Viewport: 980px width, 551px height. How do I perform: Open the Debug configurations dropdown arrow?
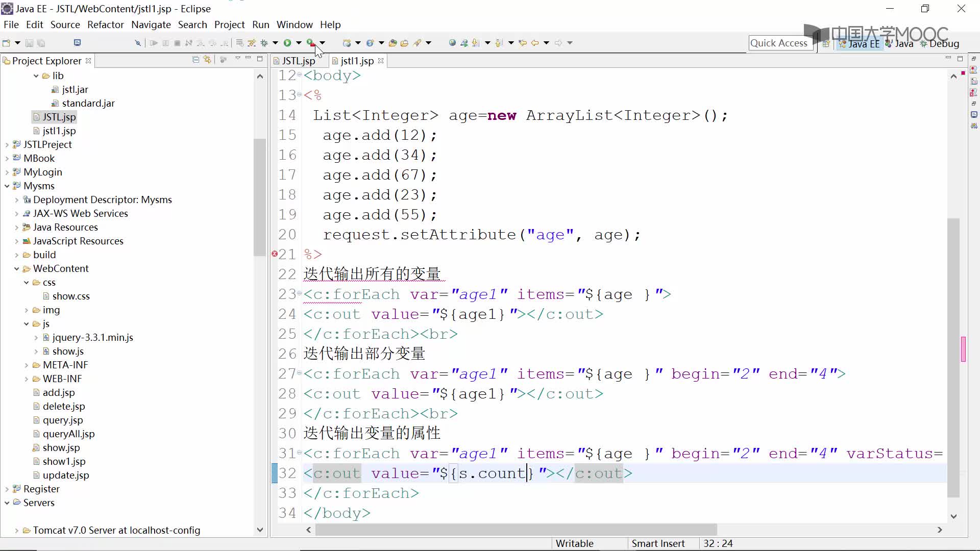275,43
